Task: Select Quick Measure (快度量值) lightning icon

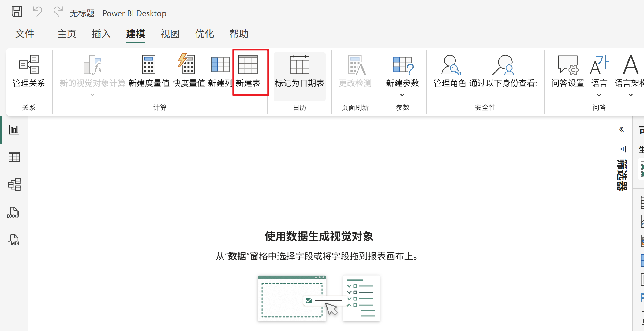Action: coord(187,64)
